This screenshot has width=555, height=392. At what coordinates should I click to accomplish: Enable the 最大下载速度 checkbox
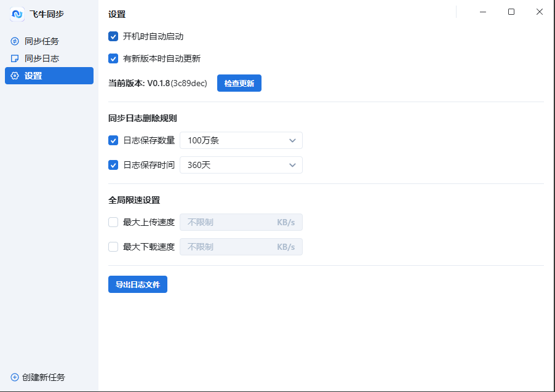pyautogui.click(x=113, y=247)
